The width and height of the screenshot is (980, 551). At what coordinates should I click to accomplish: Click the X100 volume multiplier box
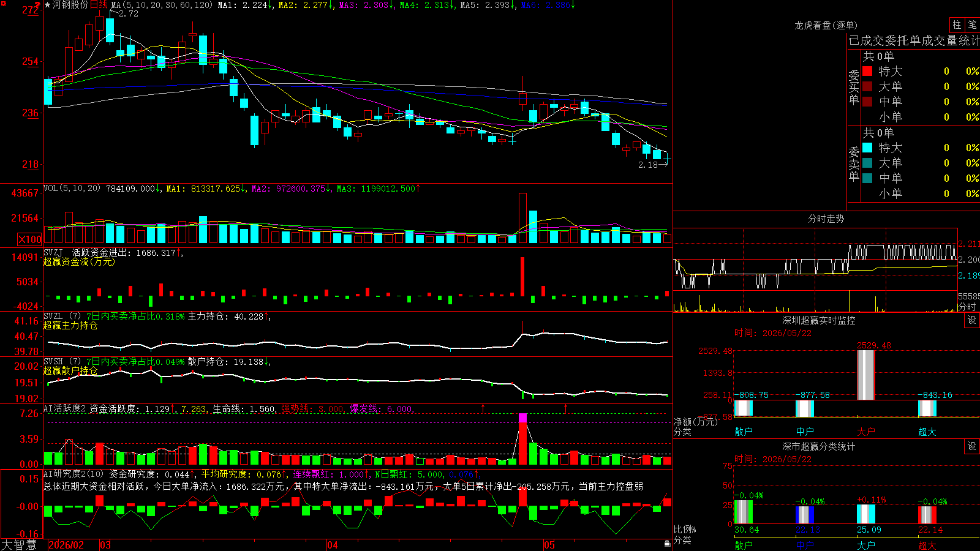coord(30,239)
